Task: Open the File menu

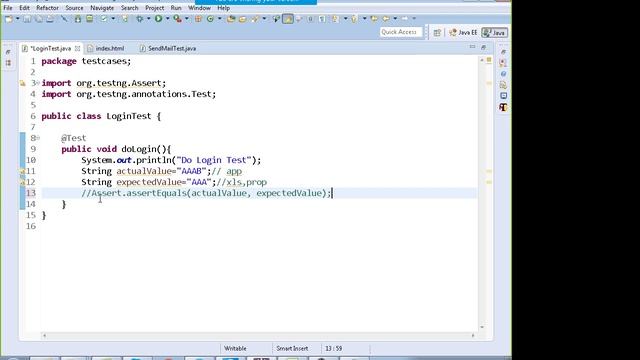Action: (x=8, y=8)
